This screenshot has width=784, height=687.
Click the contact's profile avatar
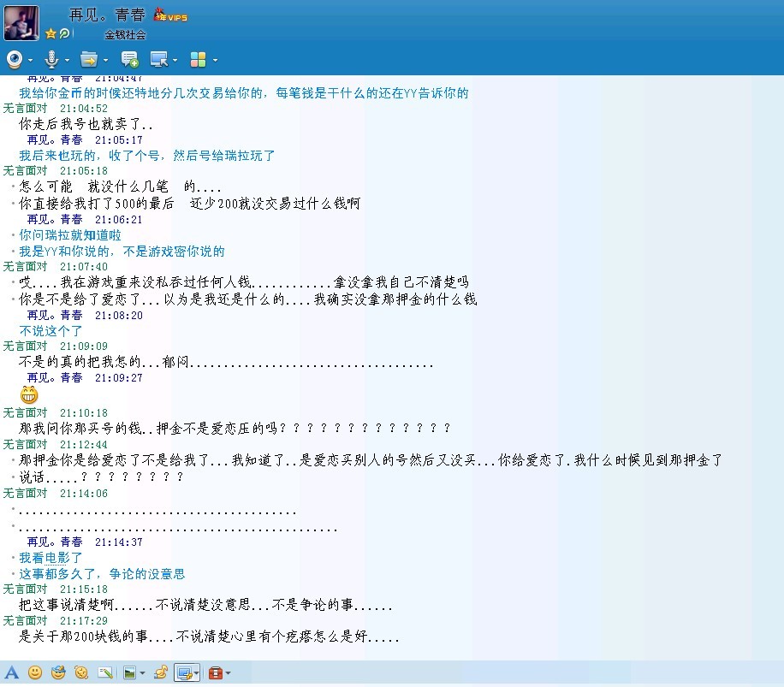pos(21,23)
